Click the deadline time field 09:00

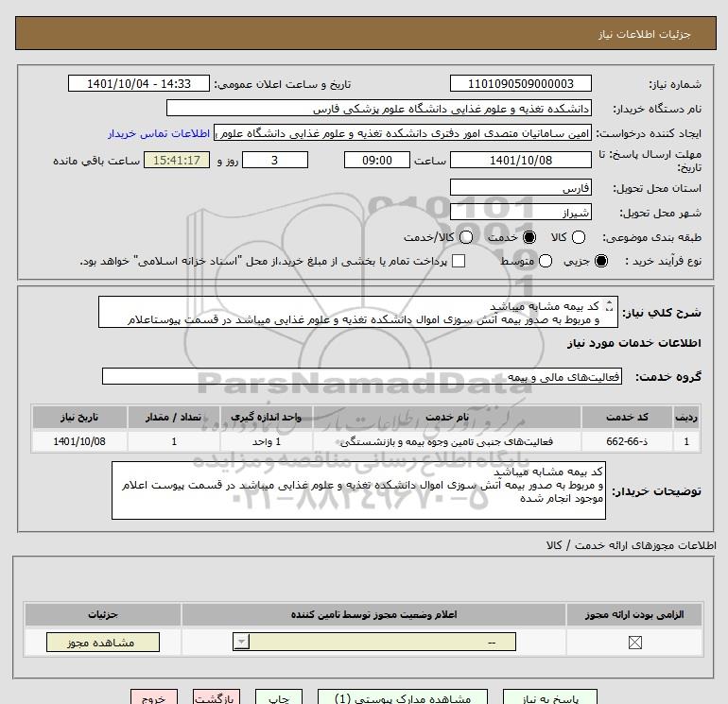pyautogui.click(x=377, y=160)
